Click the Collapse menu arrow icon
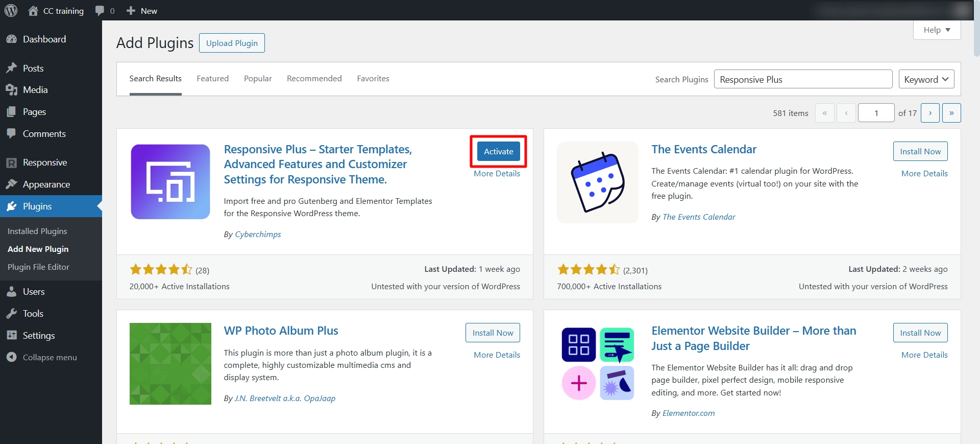This screenshot has width=980, height=444. pyautogui.click(x=11, y=357)
